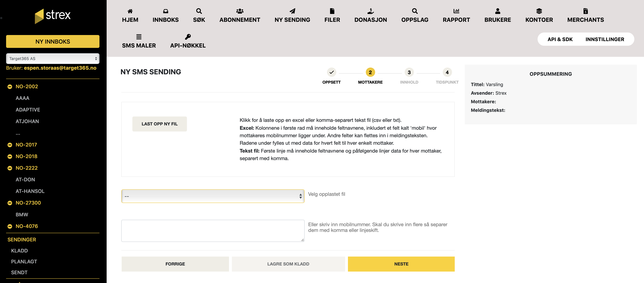Open the Rapport bar chart icon
Screen dimensions: 644x283
456,11
